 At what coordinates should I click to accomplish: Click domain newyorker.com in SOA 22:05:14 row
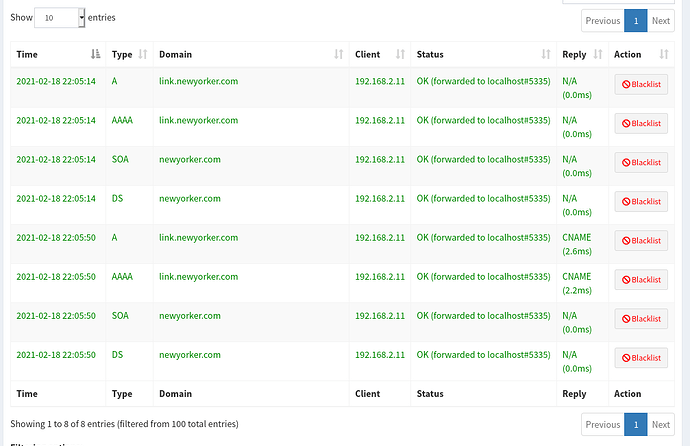tap(190, 160)
